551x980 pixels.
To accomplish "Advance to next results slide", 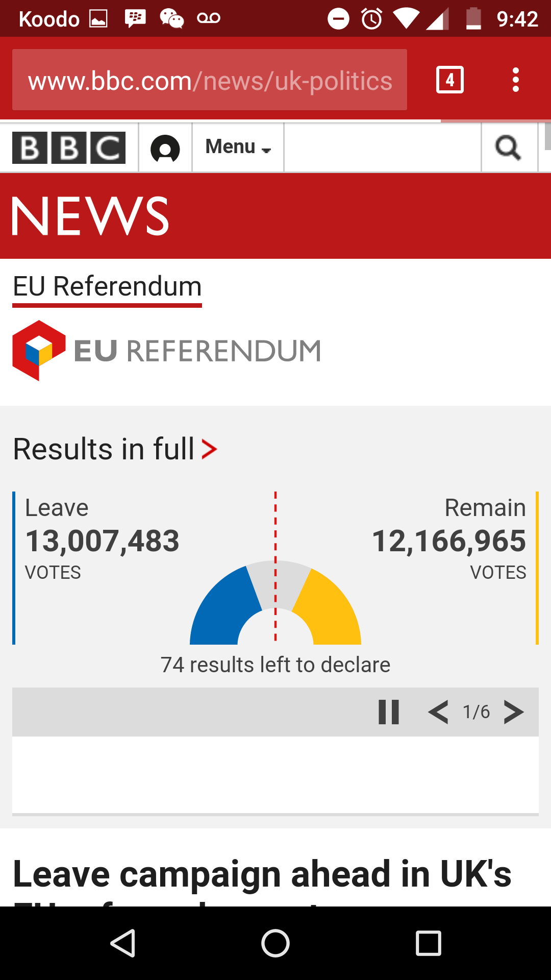I will pyautogui.click(x=514, y=712).
